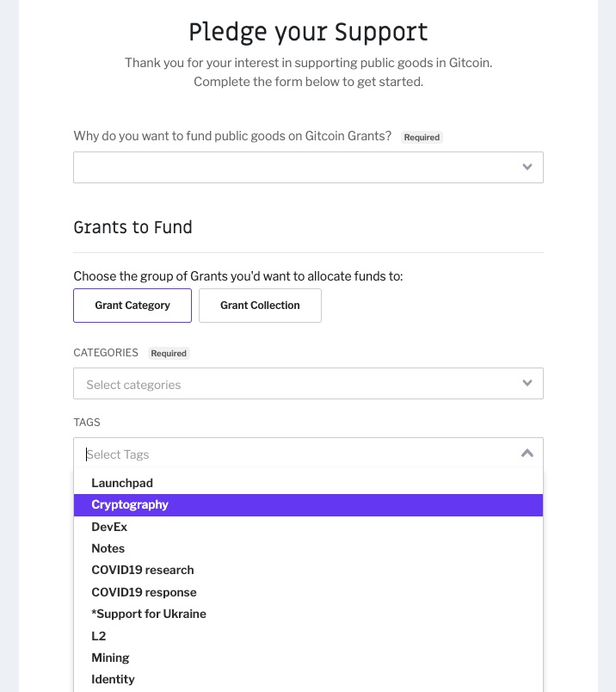Select the COVID19 response tag

[x=144, y=592]
